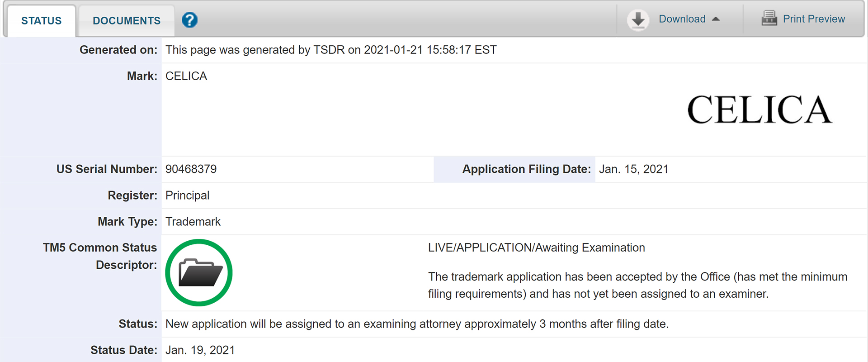The height and width of the screenshot is (362, 868).
Task: Open the DOCUMENTS tab
Action: point(127,21)
